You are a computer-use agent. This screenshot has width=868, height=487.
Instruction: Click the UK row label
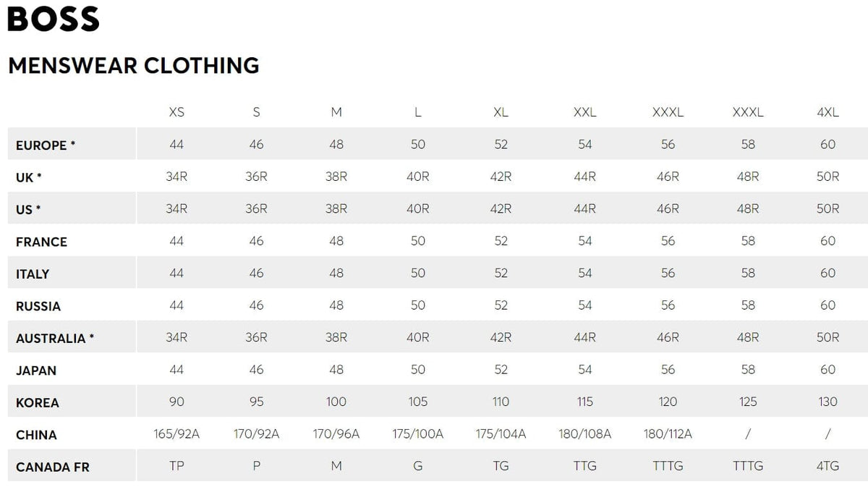[28, 177]
